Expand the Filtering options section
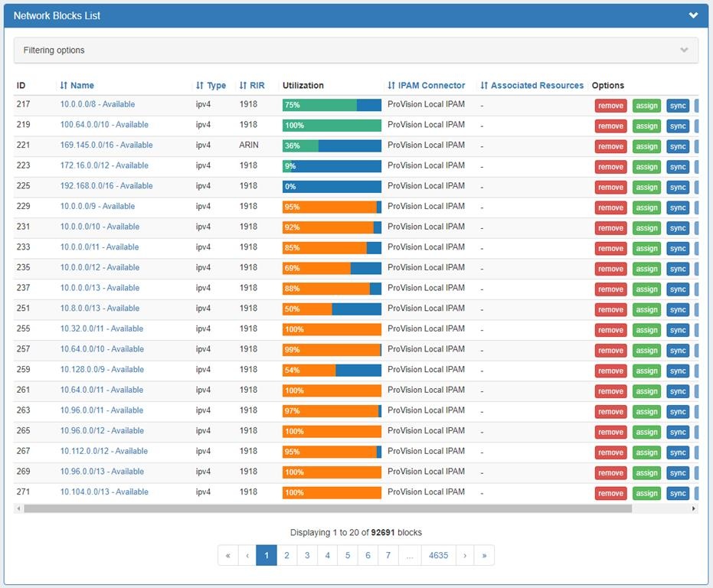The width and height of the screenshot is (713, 588). click(x=356, y=51)
